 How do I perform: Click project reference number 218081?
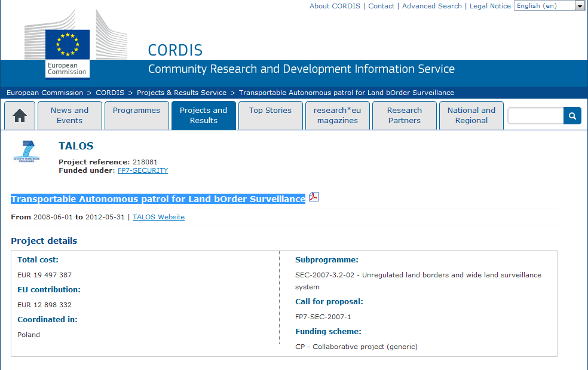[145, 162]
